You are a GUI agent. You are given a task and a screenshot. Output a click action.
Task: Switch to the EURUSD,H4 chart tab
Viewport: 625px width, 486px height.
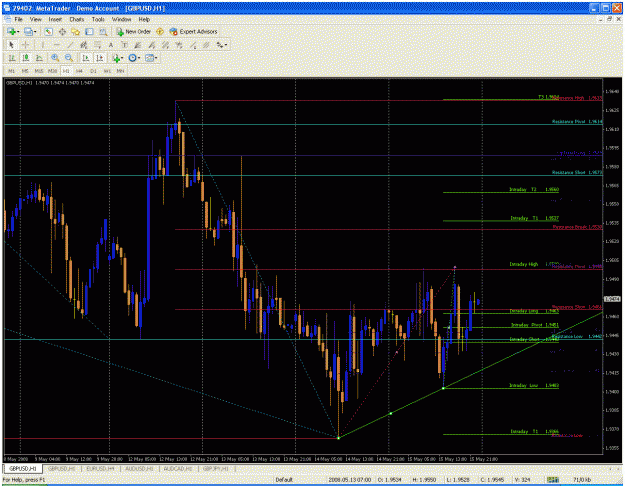(100, 469)
